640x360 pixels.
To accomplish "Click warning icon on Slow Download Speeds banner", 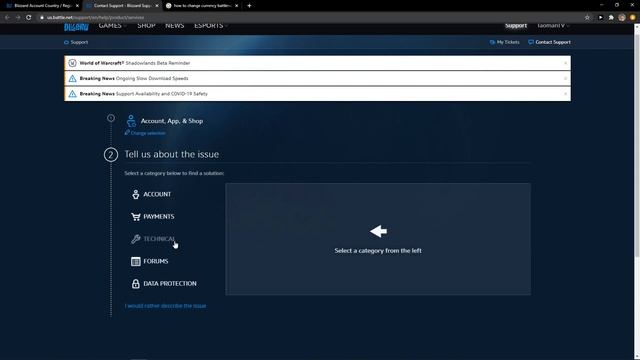I will [72, 78].
